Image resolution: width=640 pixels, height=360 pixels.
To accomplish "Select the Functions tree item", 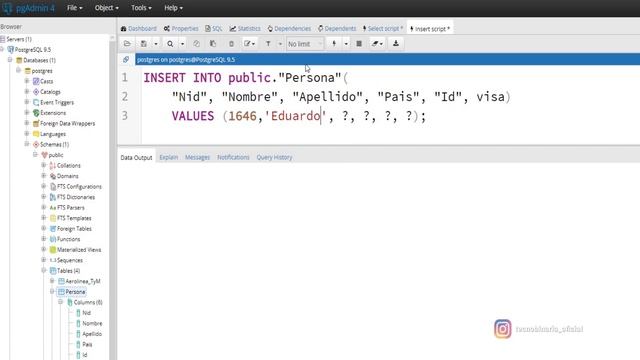I will pos(68,240).
